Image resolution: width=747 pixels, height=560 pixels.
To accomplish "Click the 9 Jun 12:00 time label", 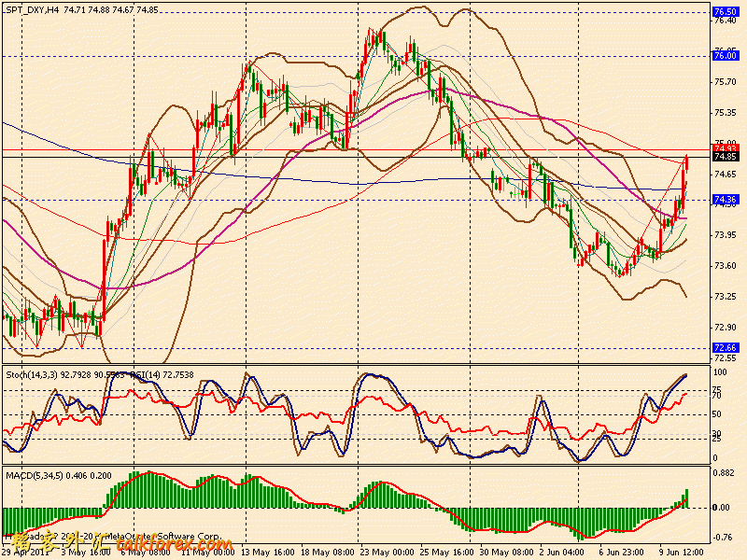I will tap(682, 553).
